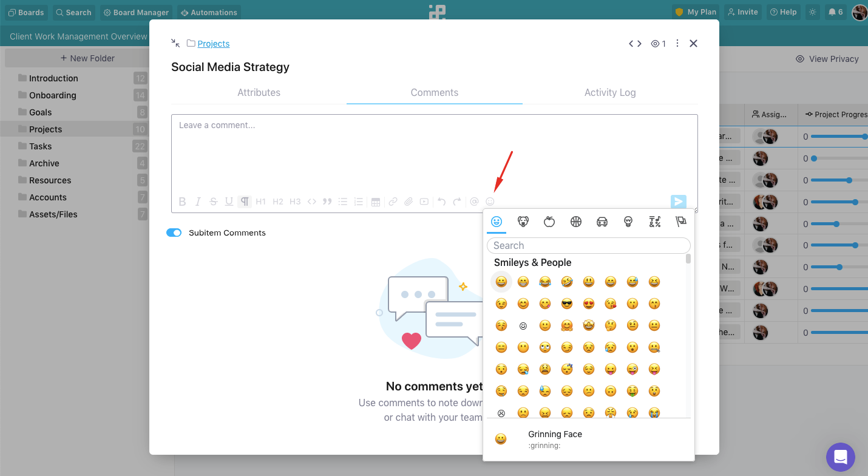
Task: Insert a table in the comment
Action: [376, 202]
